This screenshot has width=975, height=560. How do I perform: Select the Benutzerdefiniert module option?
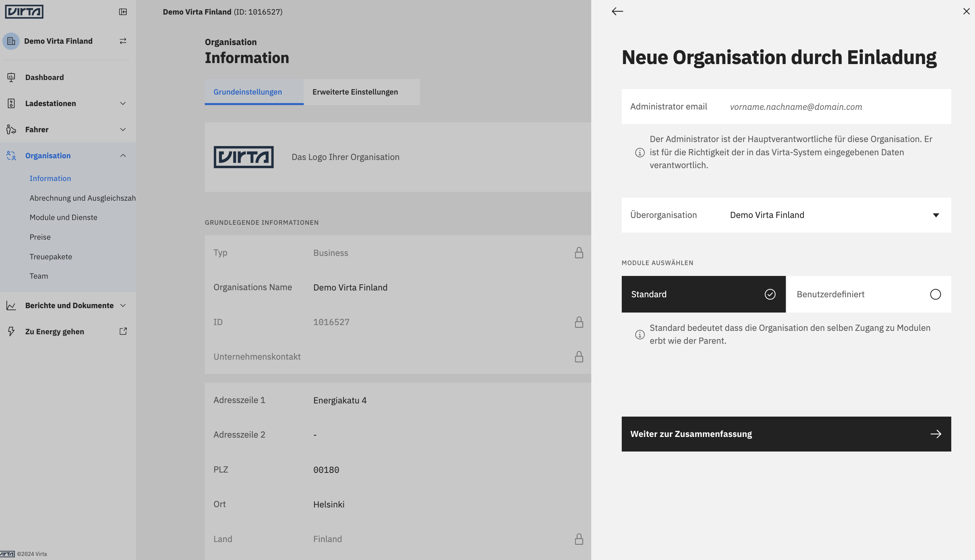(x=869, y=294)
